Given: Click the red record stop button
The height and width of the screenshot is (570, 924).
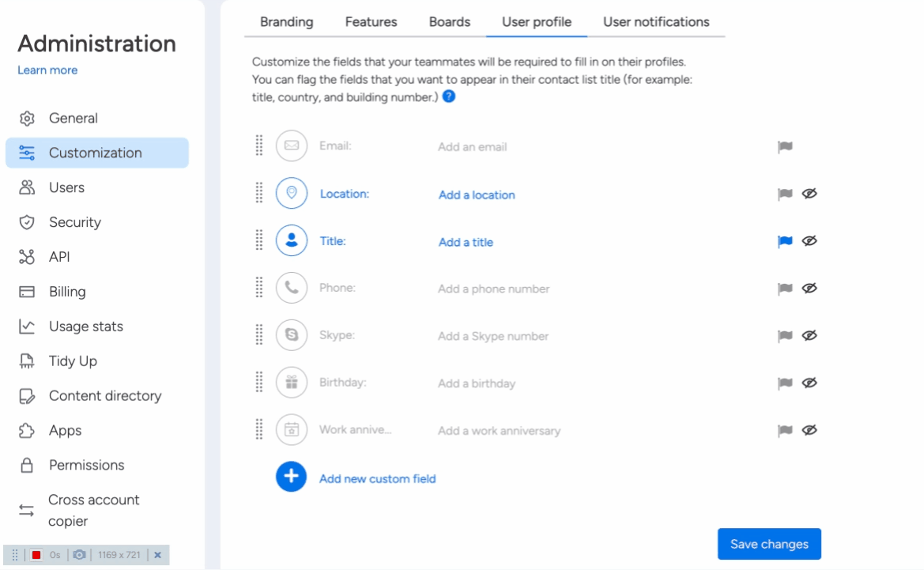Looking at the screenshot, I should pos(36,555).
